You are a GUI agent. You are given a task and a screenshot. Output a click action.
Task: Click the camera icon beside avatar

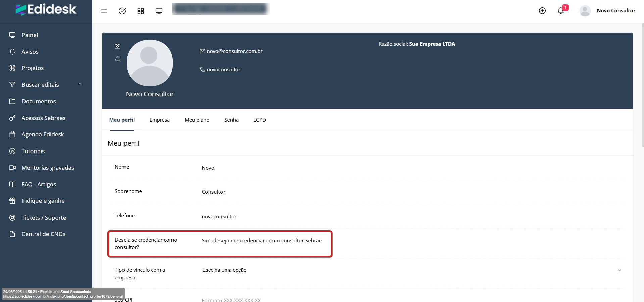click(117, 46)
